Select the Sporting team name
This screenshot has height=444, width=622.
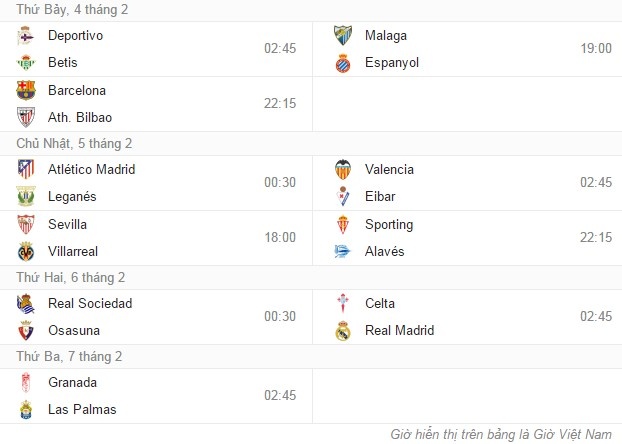tap(389, 224)
